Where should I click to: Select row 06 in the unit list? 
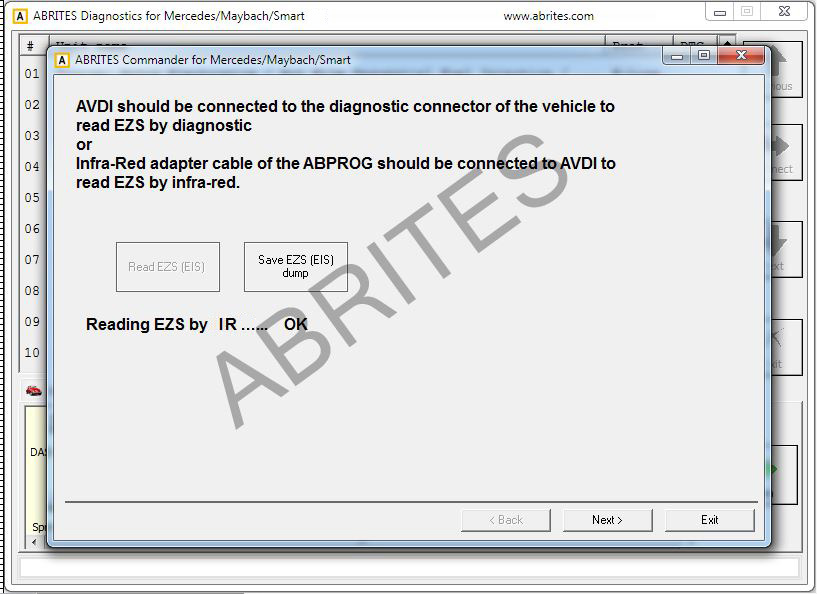pyautogui.click(x=32, y=228)
